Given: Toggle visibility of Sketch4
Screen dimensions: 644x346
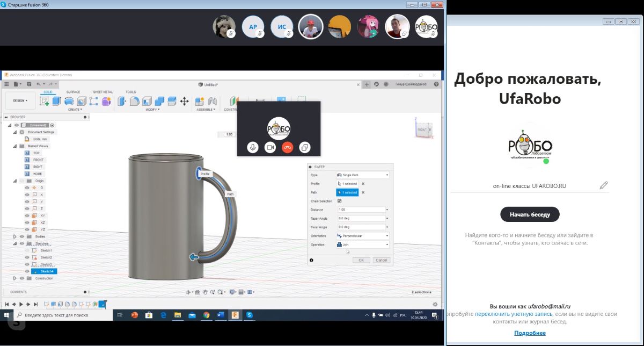Looking at the screenshot, I should pos(27,271).
